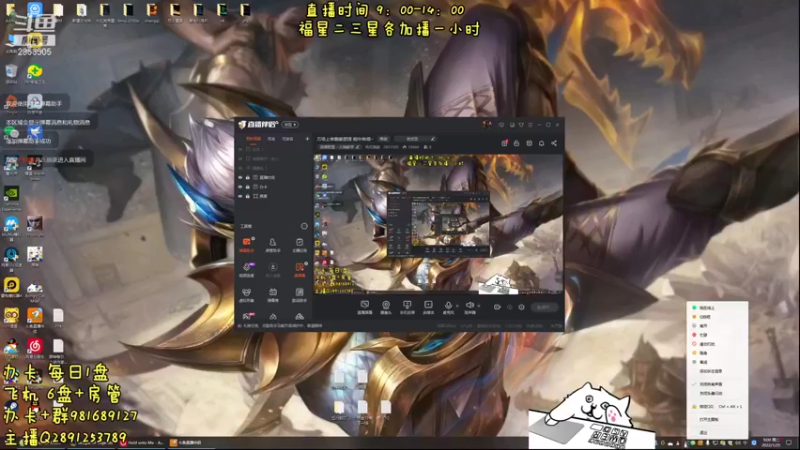Click the stream preview canvas

(x=438, y=224)
